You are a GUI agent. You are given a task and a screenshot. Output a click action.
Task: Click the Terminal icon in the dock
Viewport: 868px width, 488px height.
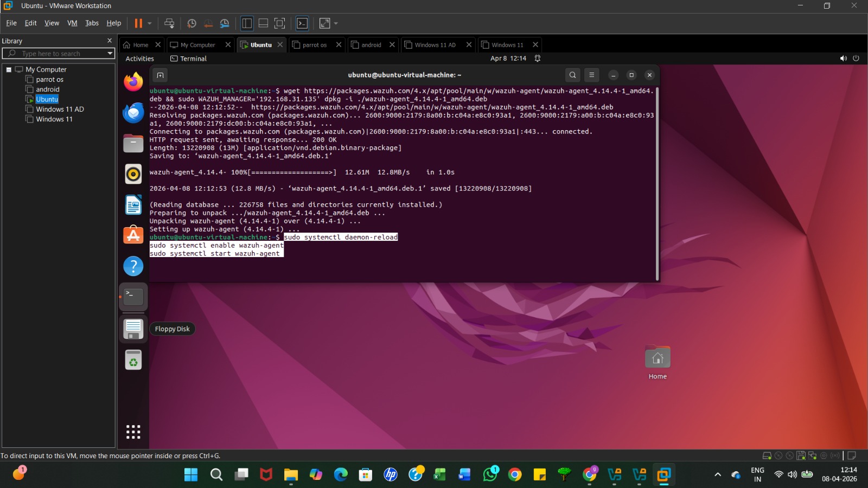pos(133,297)
